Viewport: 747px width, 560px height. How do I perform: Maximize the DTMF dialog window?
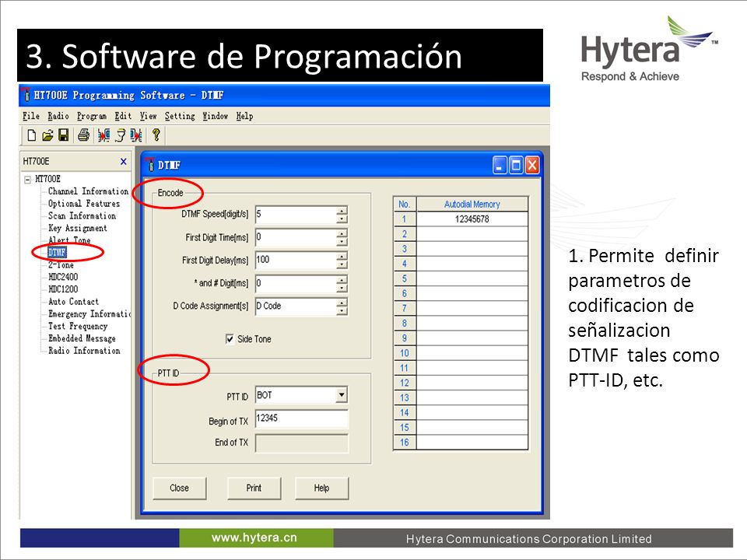[x=515, y=165]
